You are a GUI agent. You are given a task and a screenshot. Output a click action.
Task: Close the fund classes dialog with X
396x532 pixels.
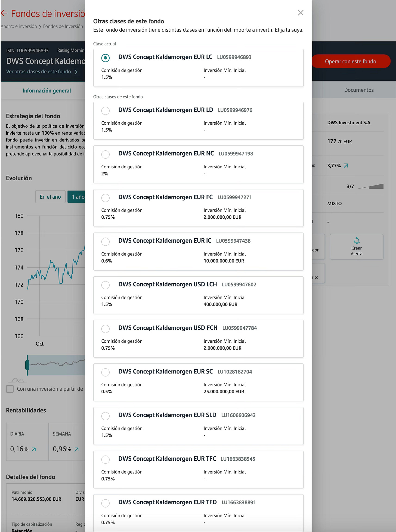301,13
